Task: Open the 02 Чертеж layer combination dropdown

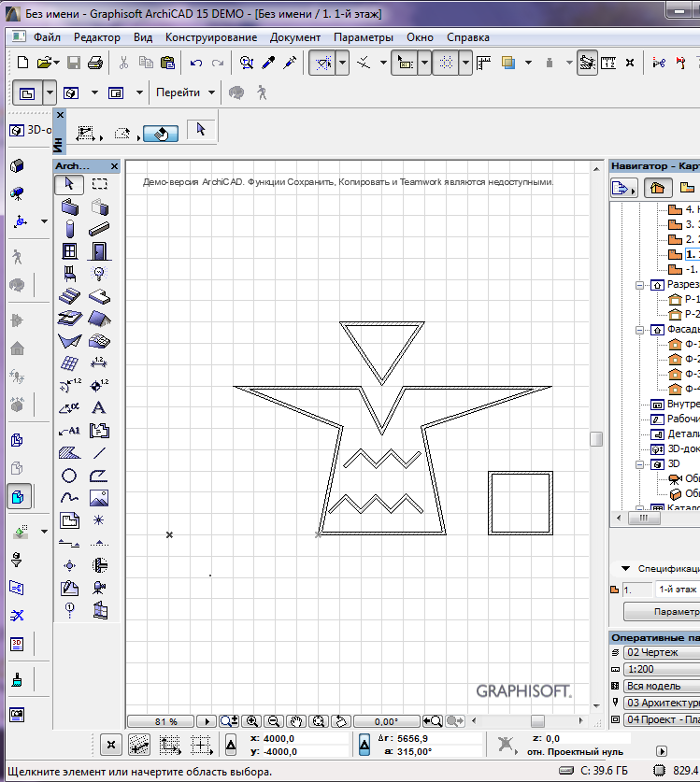Action: point(662,652)
